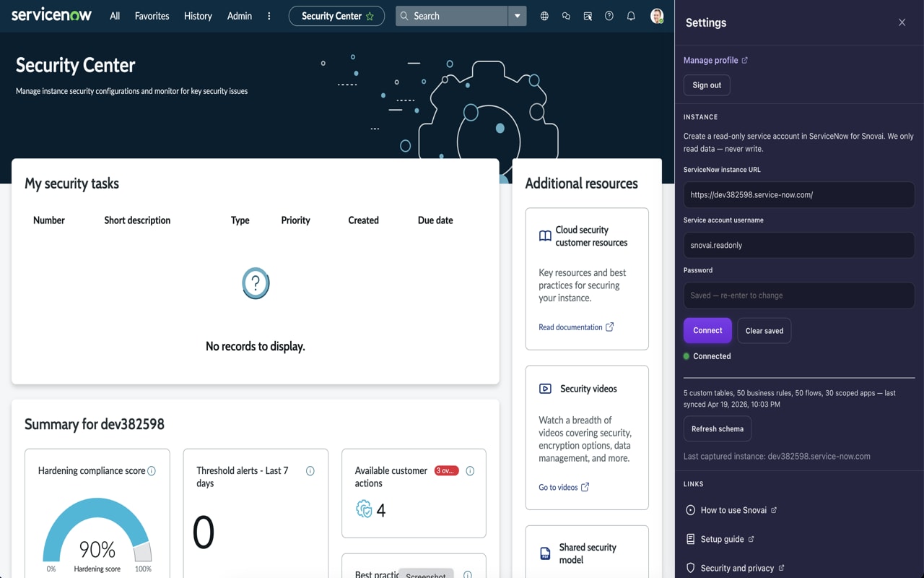Open the Admin menu
The width and height of the screenshot is (924, 578).
[x=240, y=16]
